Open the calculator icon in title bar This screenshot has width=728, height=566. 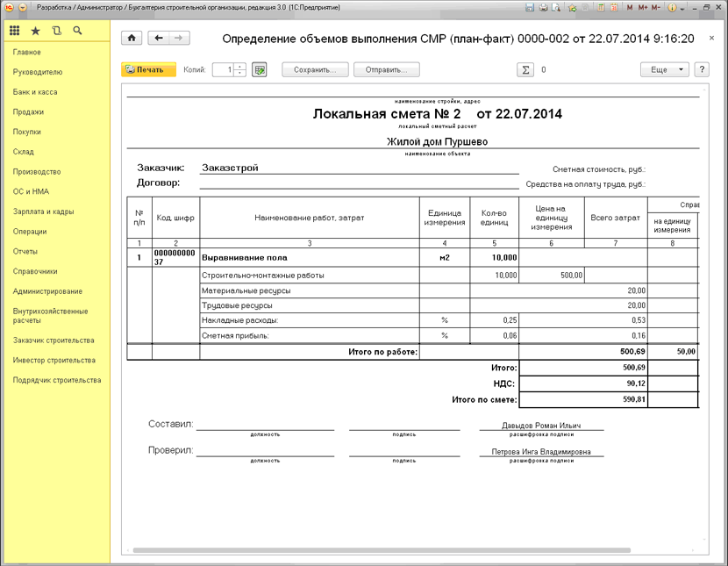click(x=601, y=7)
